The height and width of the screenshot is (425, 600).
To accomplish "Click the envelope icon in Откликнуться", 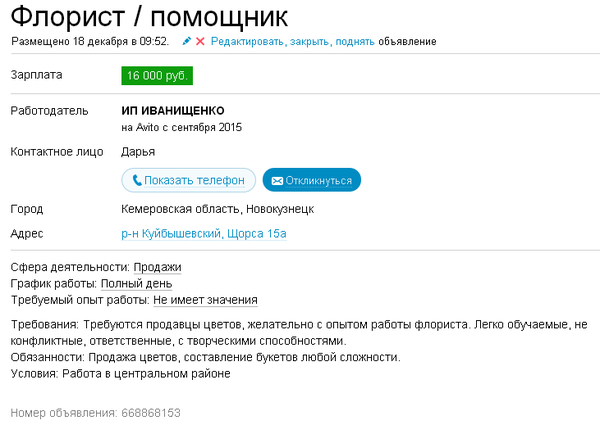I will [x=277, y=181].
